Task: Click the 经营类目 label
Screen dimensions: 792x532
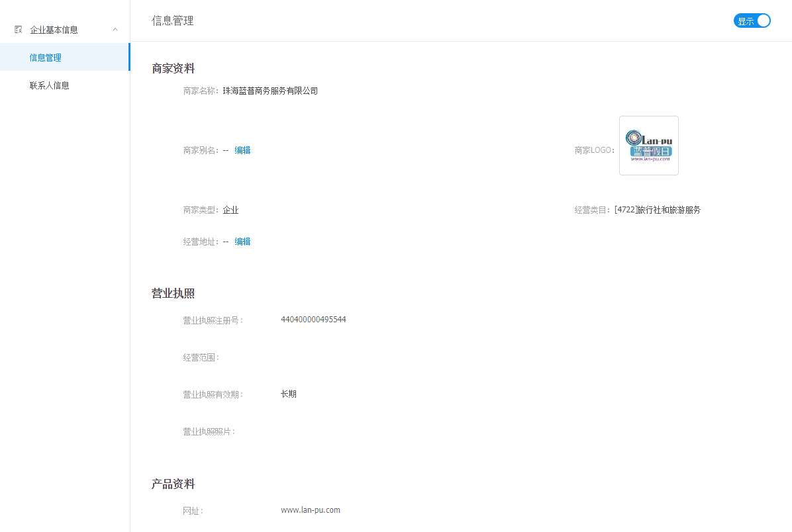Action: 592,210
